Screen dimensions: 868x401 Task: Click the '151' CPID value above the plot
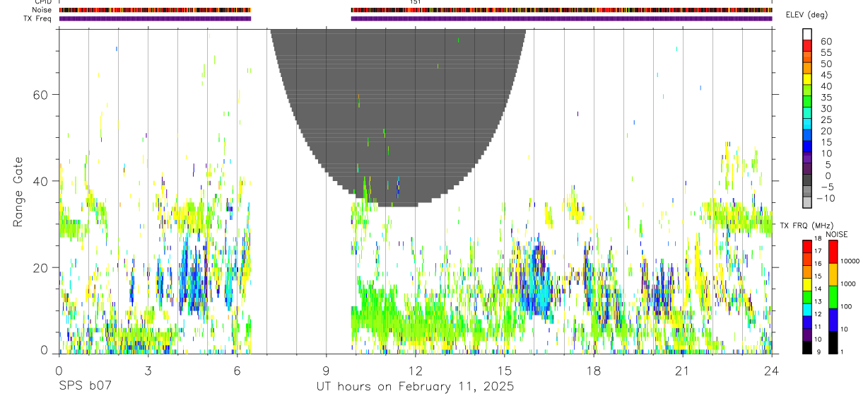point(416,2)
